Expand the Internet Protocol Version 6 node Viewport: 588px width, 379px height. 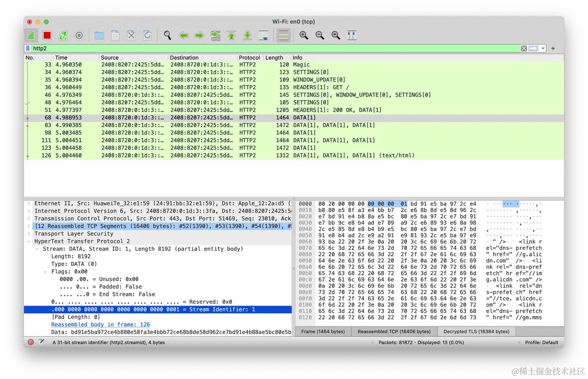[x=29, y=211]
